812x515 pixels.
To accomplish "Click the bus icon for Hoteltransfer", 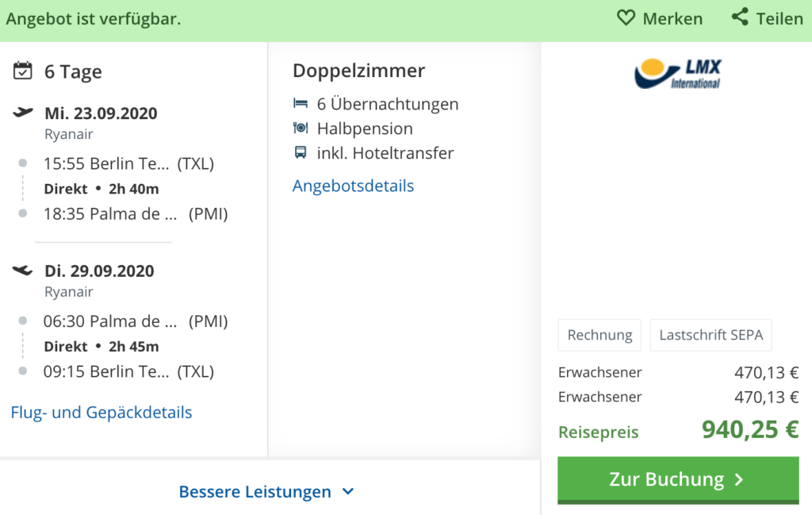I will [x=301, y=152].
